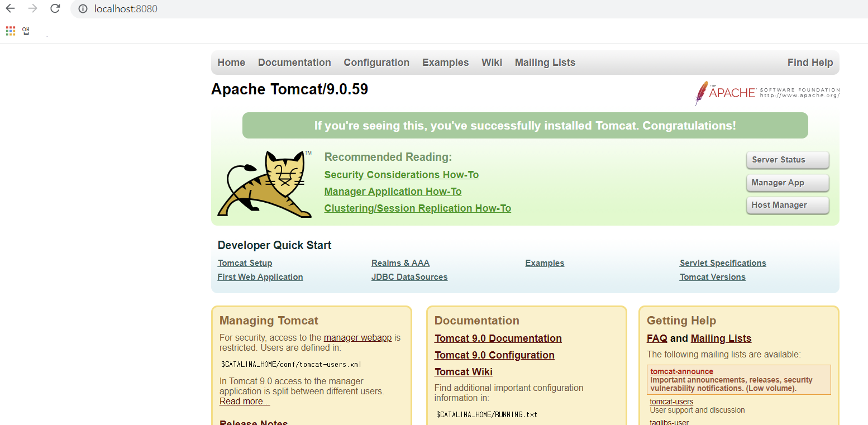Viewport: 868px width, 425px height.
Task: Reload the page with the refresh icon
Action: point(55,8)
